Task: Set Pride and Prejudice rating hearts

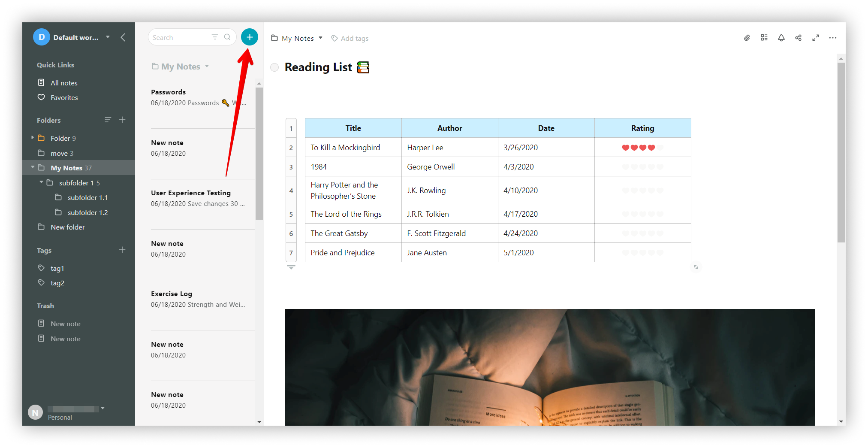Action: coord(642,253)
